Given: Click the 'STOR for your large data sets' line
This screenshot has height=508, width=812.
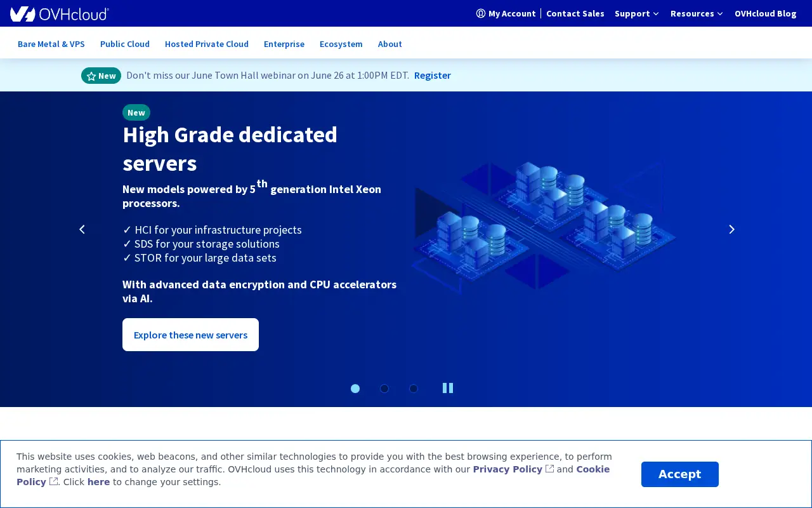Looking at the screenshot, I should click(x=199, y=258).
